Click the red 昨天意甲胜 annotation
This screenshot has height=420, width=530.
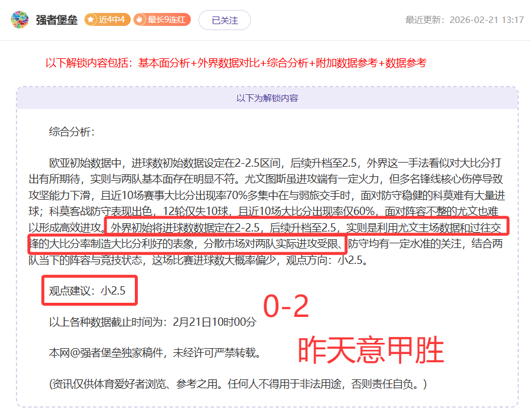pos(370,351)
